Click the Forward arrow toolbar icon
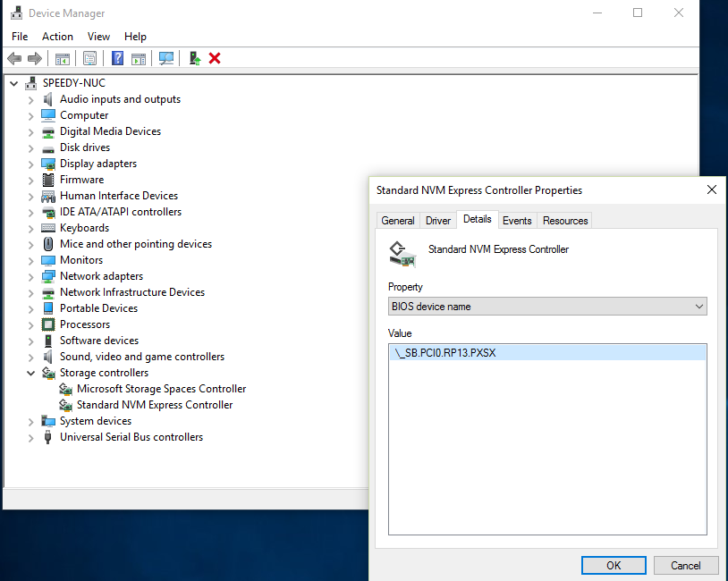728x581 pixels. [35, 58]
